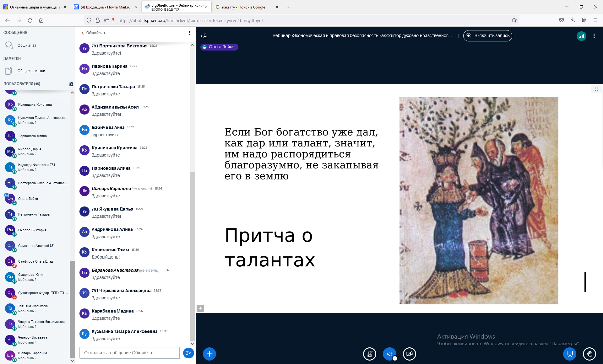Open chat options three-dot menu
Viewport: 603px width, 364px height.
click(x=189, y=33)
